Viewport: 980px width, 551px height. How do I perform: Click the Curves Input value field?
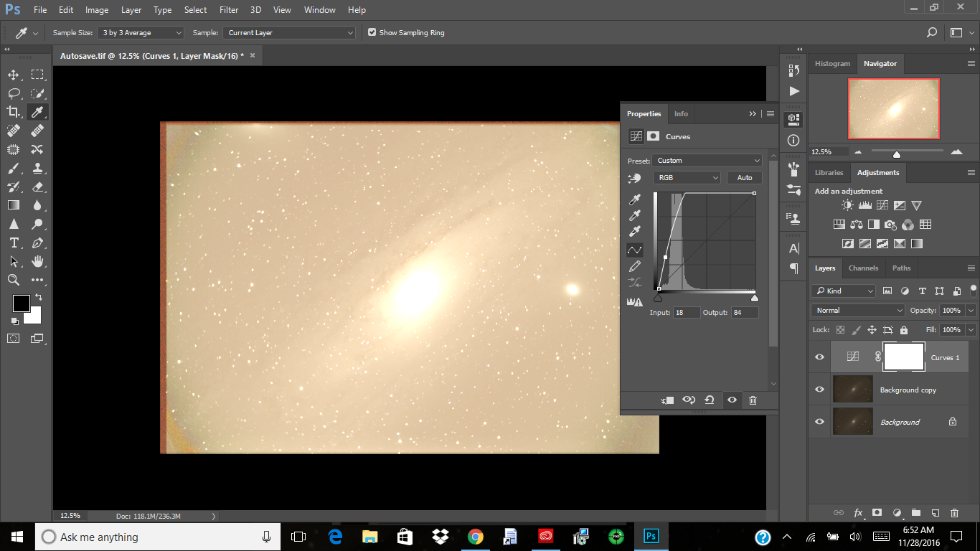(x=686, y=313)
